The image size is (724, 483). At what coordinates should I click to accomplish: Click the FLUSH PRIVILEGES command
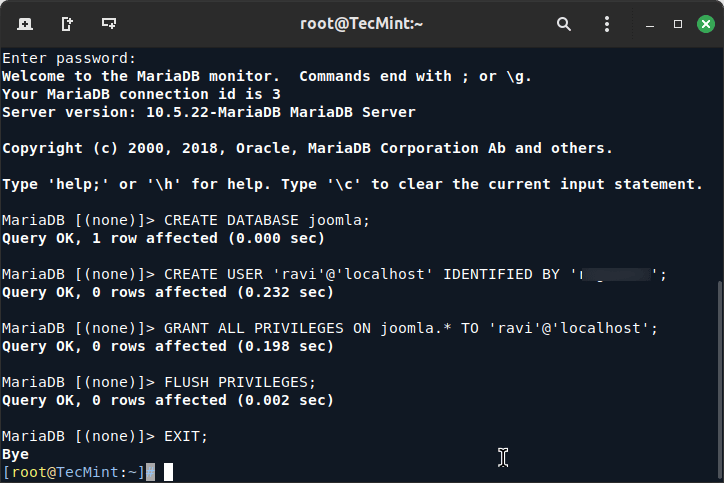coord(240,382)
